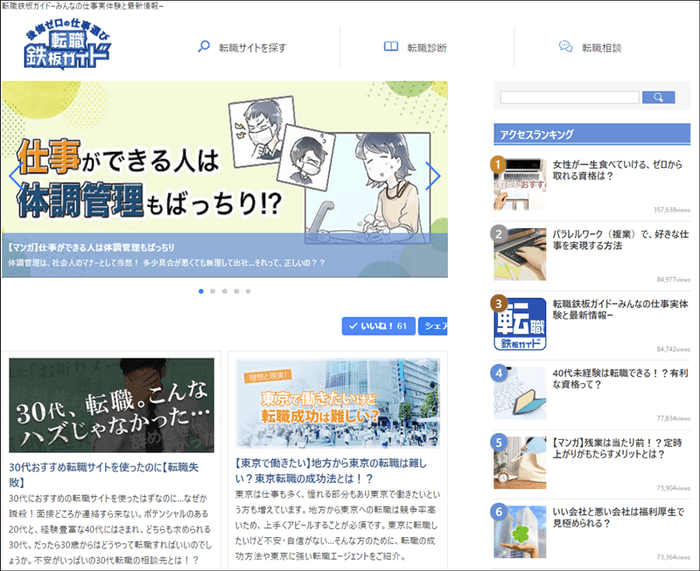Screen dimensions: 700x571
Task: Open 転職サイトを探す menu item
Action: coord(252,48)
